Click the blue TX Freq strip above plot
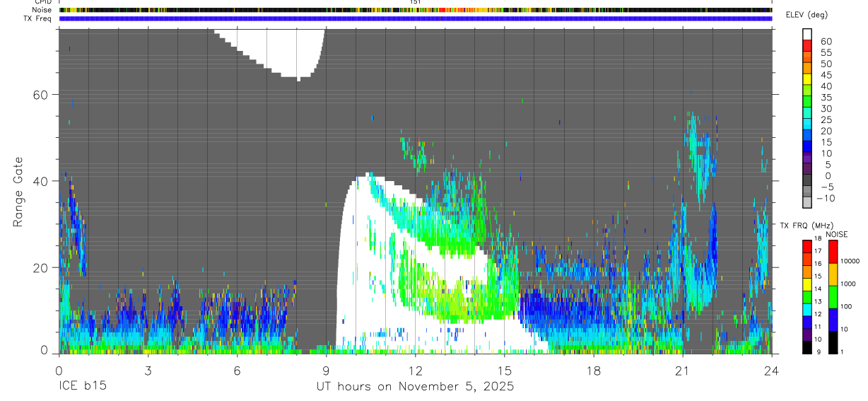868x401 pixels. (x=416, y=18)
